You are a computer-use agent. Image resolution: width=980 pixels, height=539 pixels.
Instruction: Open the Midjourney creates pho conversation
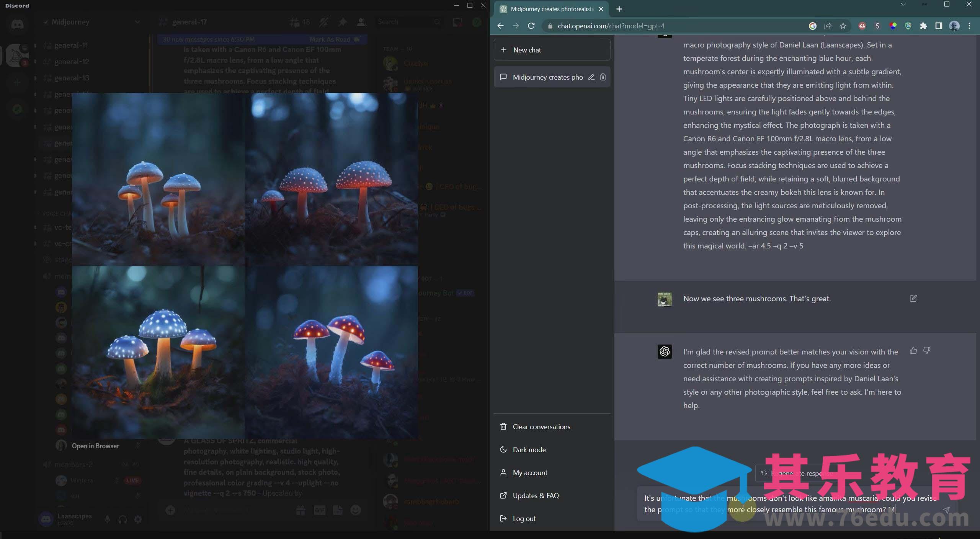[x=547, y=77]
